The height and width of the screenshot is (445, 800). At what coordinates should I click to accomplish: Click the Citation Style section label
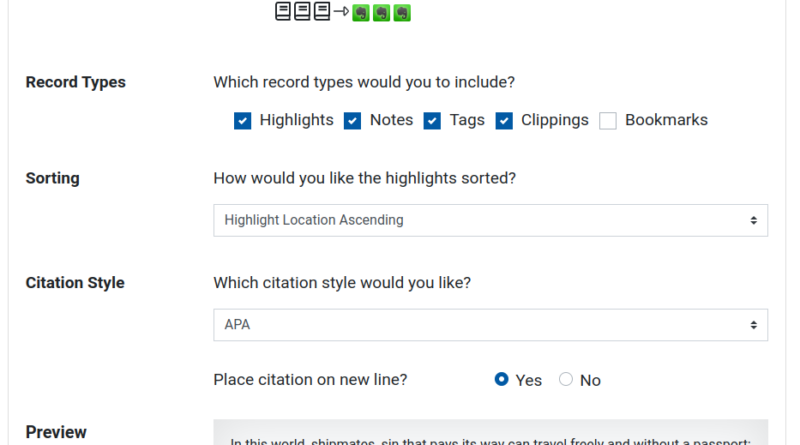click(x=75, y=283)
